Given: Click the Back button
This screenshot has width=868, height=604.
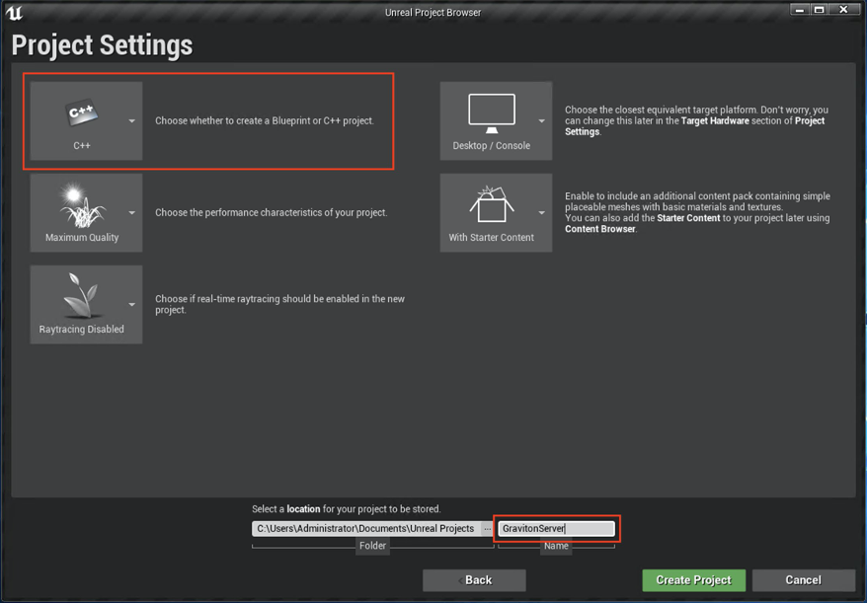Looking at the screenshot, I should coord(474,580).
